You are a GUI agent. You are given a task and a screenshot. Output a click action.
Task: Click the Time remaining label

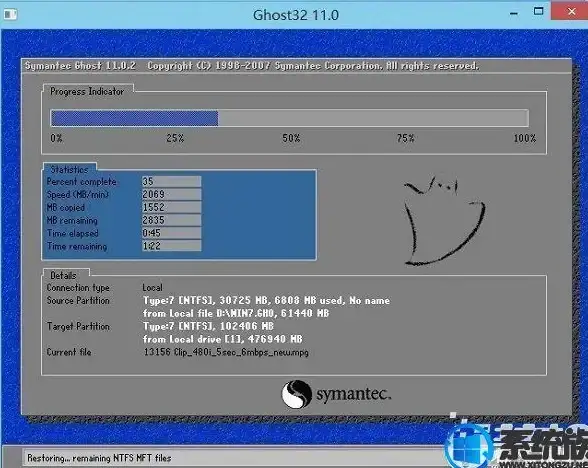[77, 246]
